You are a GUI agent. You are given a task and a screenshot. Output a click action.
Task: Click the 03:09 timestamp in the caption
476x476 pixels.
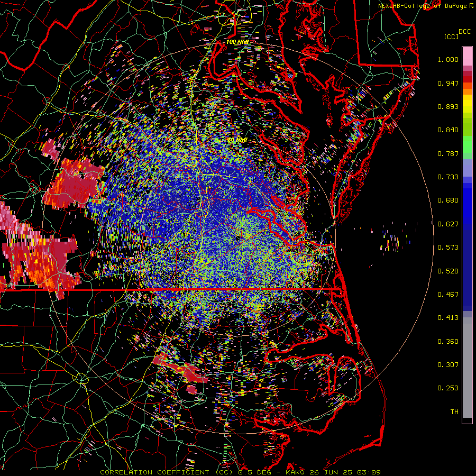point(369,472)
